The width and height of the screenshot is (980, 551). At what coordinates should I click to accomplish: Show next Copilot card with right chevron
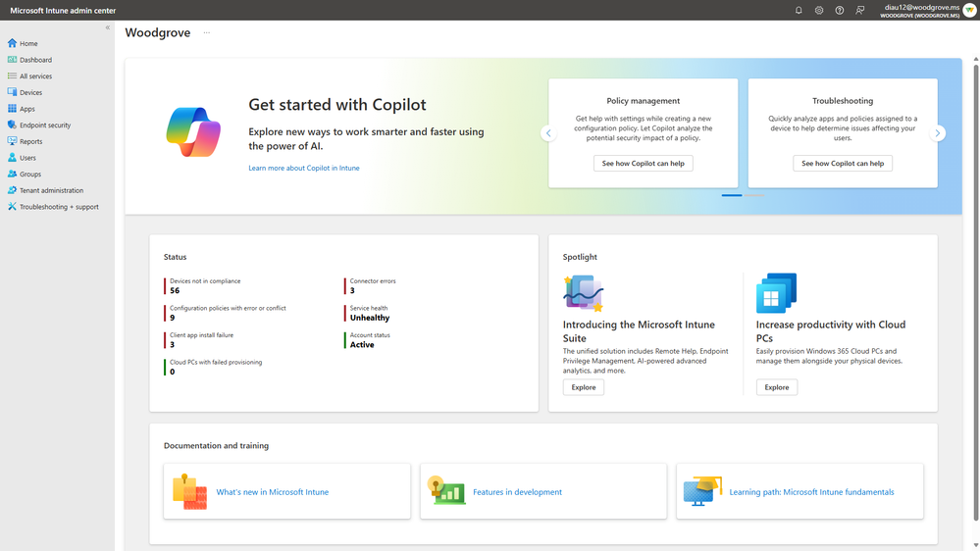938,133
